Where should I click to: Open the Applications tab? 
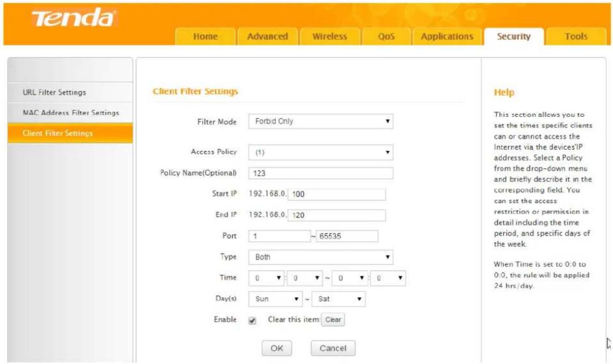447,37
